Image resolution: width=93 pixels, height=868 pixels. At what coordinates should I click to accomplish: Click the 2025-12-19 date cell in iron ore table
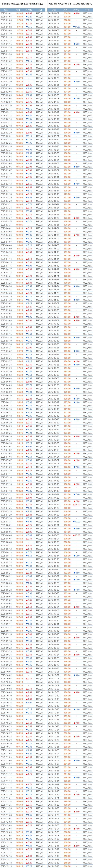click(6, 866)
